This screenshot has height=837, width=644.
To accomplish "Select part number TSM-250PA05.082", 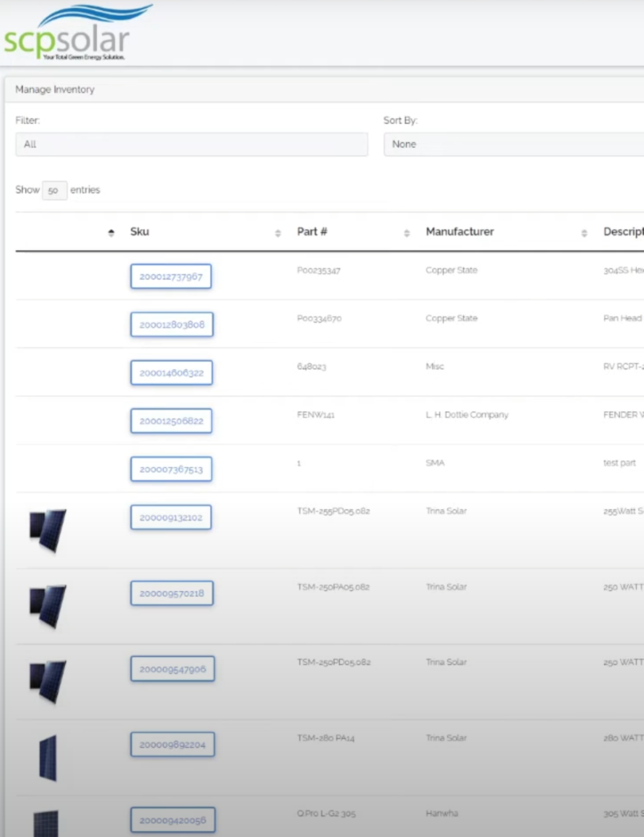I will tap(333, 587).
